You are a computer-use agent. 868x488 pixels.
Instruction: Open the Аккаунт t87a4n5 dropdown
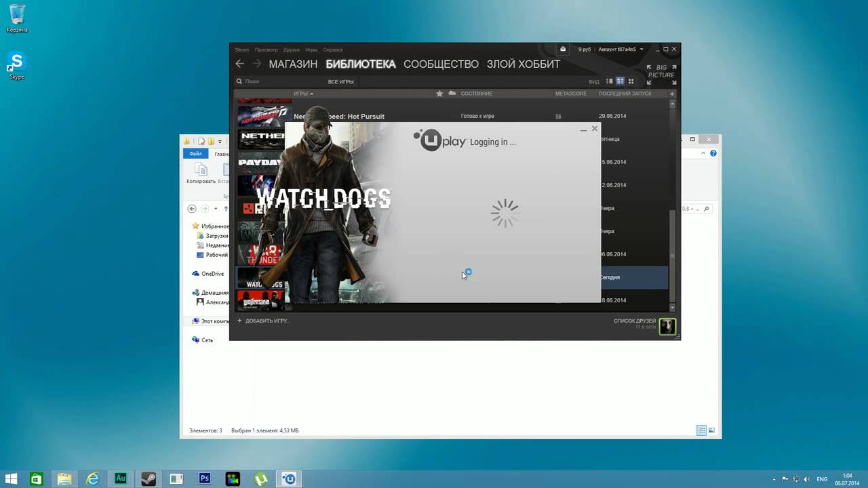pos(620,49)
